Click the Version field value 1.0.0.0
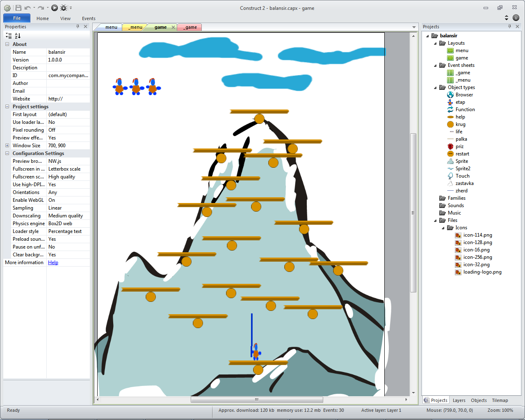This screenshot has height=420, width=525. (68, 60)
